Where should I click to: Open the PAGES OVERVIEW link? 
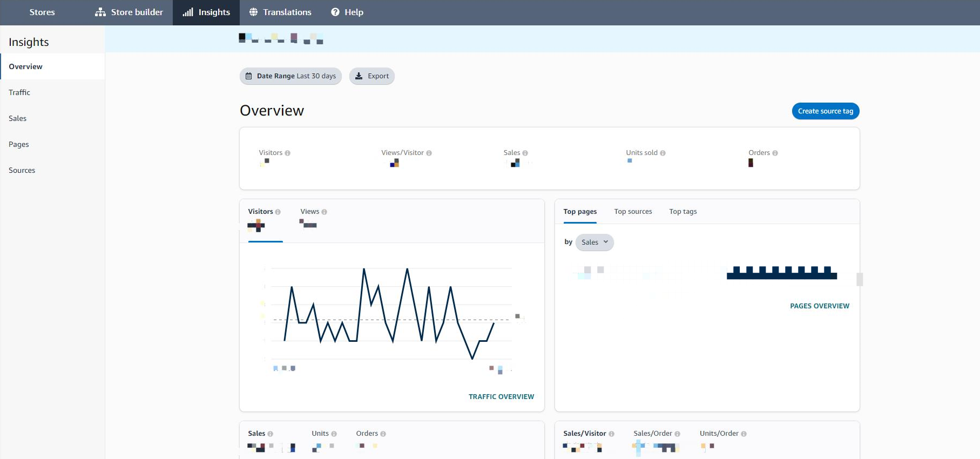tap(820, 306)
